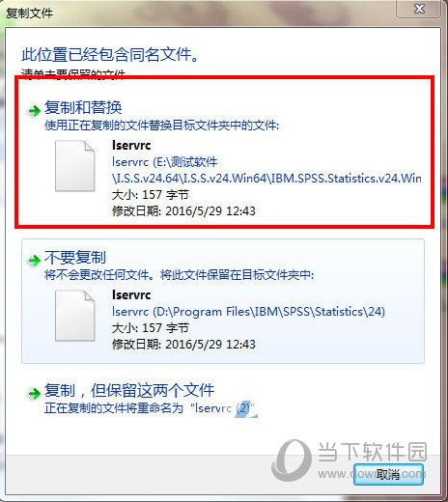Viewport: 448px width, 502px height.
Task: Click the 复制文件 window title bar
Action: [x=200, y=13]
